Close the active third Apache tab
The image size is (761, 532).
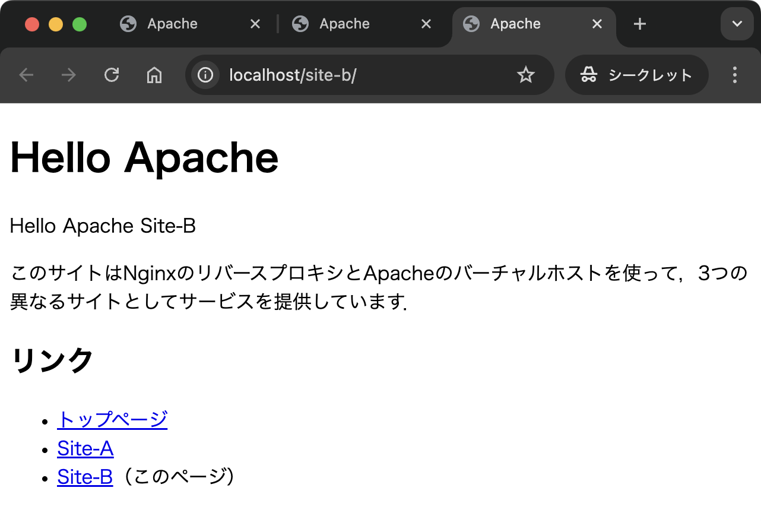[x=597, y=24]
